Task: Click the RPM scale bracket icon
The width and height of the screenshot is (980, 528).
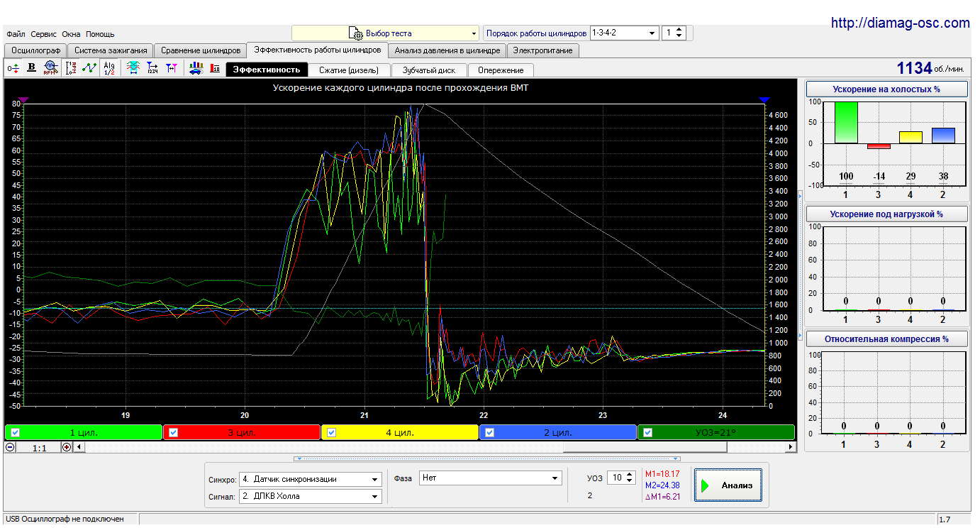Action: pos(71,68)
